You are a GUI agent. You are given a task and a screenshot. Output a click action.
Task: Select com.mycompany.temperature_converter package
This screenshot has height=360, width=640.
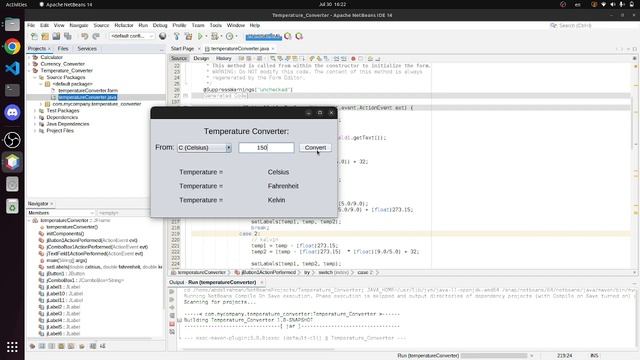point(96,104)
